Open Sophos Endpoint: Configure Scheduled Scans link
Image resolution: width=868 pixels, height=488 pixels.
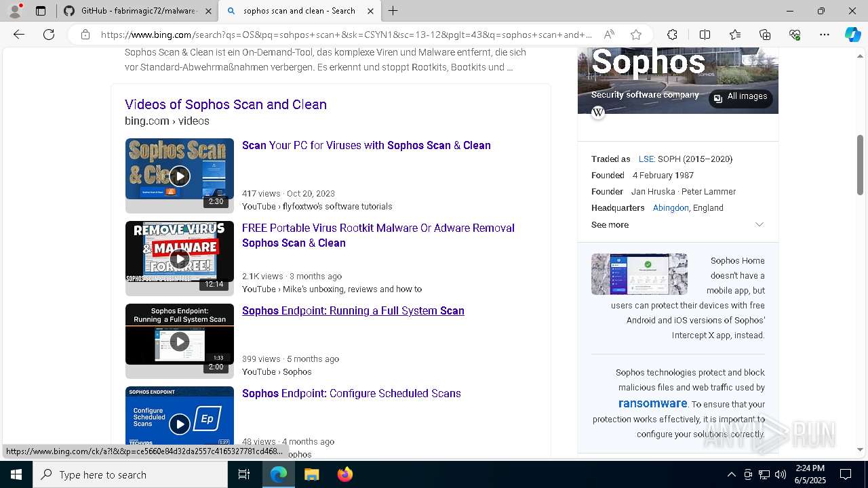[351, 393]
